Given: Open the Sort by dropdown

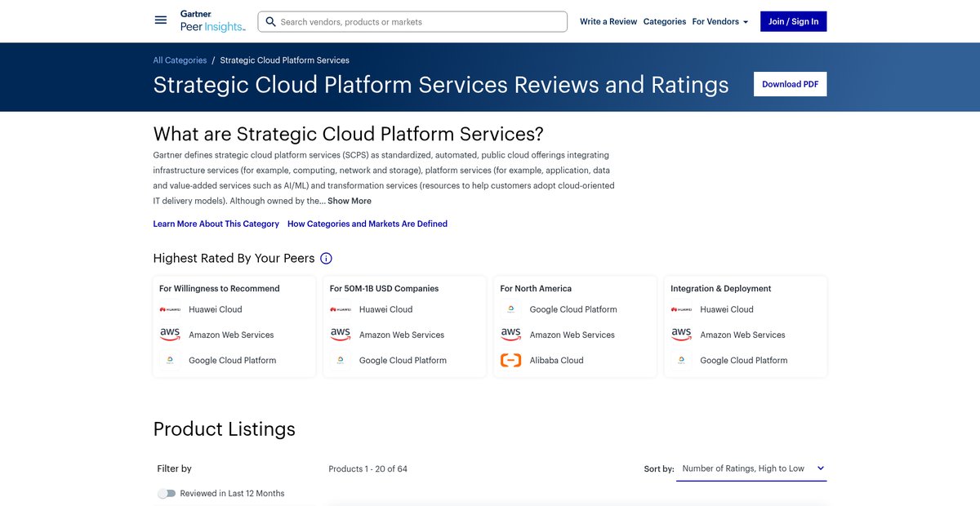Looking at the screenshot, I should [x=751, y=469].
